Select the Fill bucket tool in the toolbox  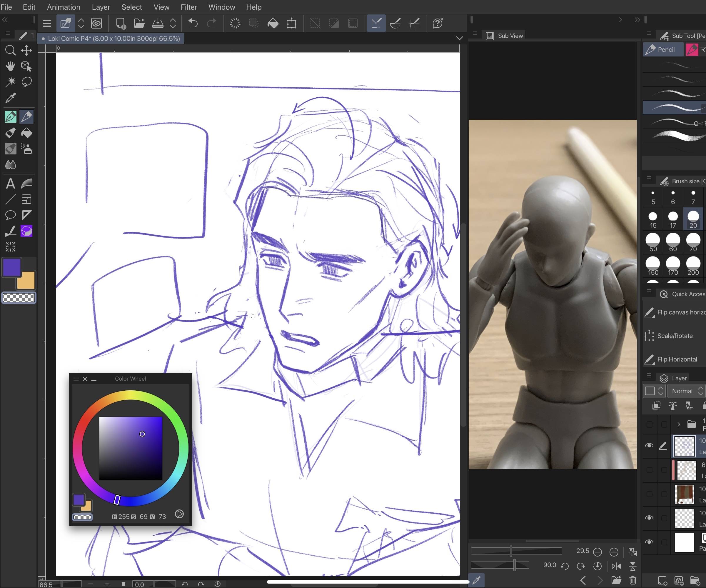26,133
